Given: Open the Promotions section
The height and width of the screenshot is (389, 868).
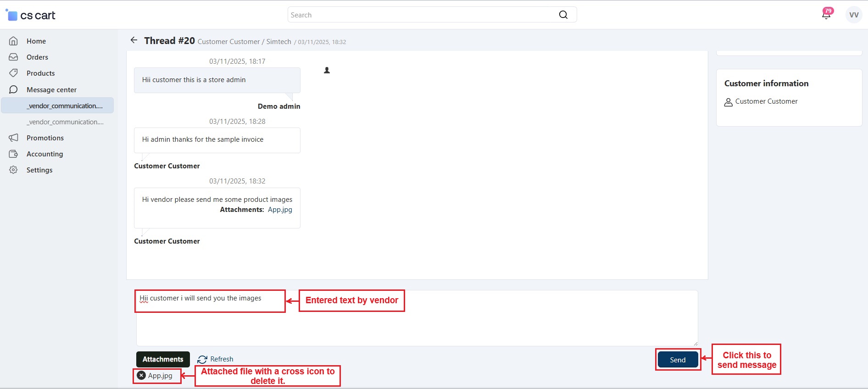Looking at the screenshot, I should click(x=45, y=138).
